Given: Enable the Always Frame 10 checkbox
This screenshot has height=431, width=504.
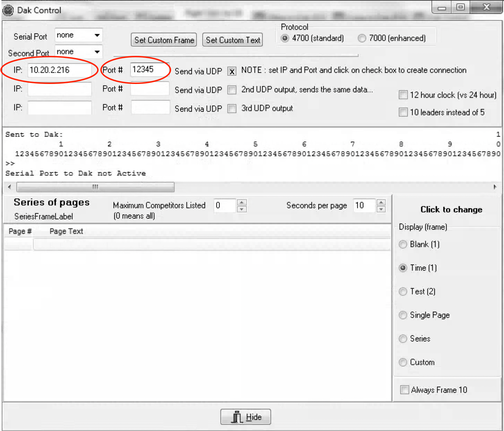Looking at the screenshot, I should 404,390.
